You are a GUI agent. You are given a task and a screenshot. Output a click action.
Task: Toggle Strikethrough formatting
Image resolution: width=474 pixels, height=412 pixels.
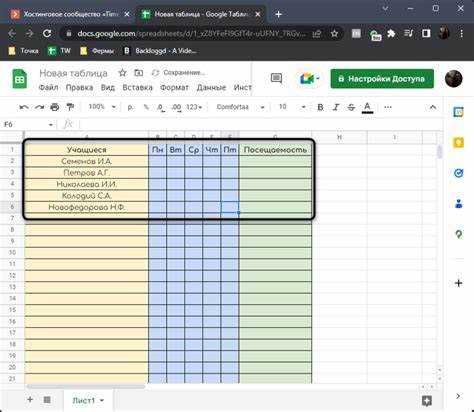pos(351,107)
